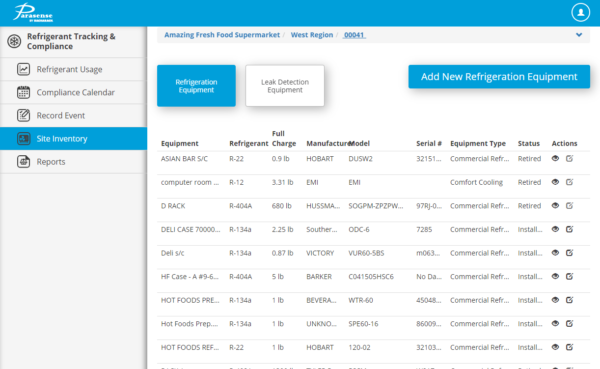Edit the HOT FOODS PRE row

[x=569, y=300]
